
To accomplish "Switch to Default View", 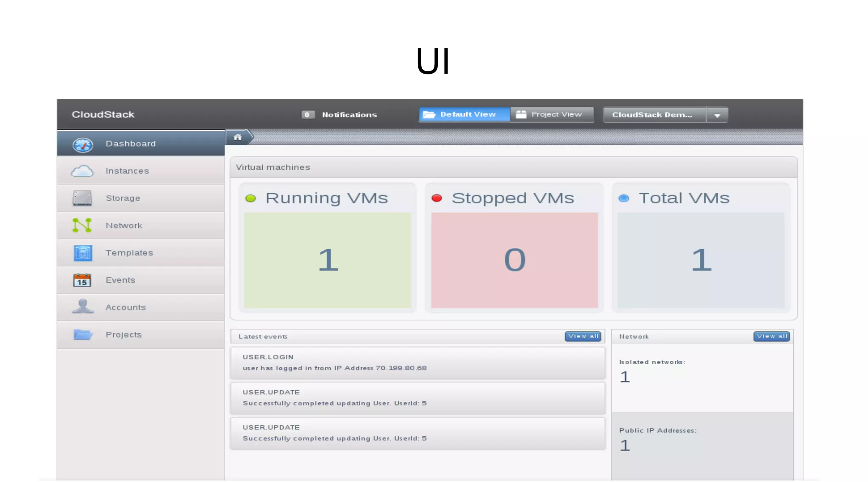I will point(464,114).
